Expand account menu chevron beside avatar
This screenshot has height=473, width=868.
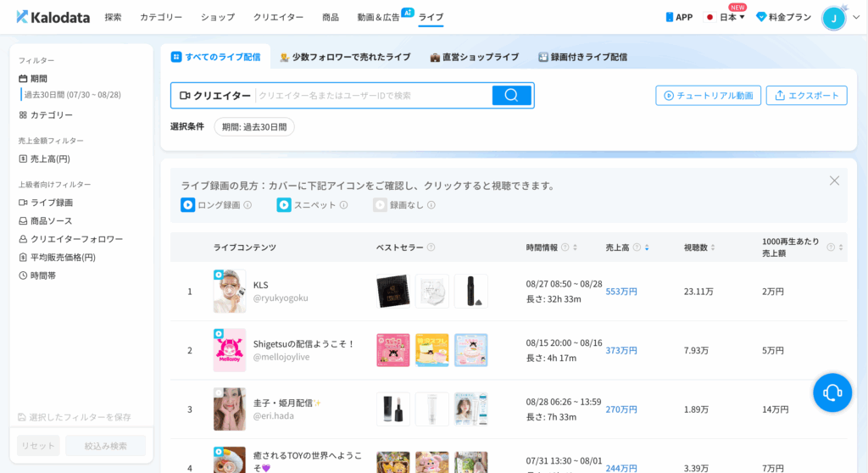856,17
